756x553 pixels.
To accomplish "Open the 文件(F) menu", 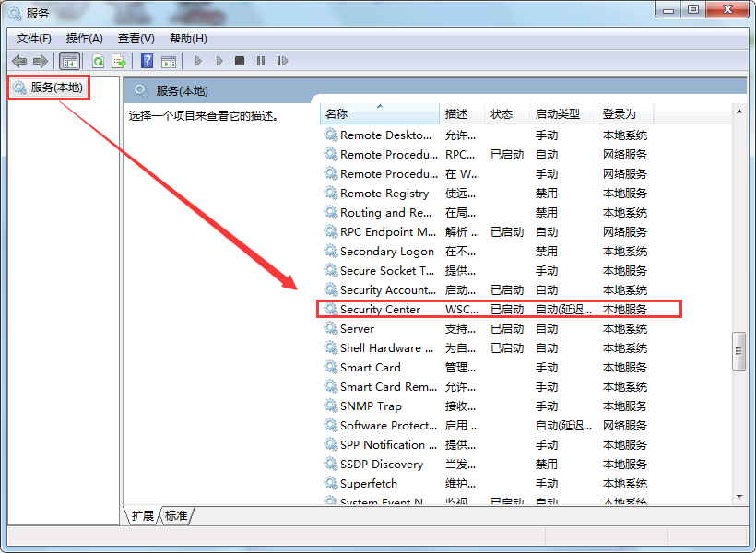I will click(x=34, y=39).
